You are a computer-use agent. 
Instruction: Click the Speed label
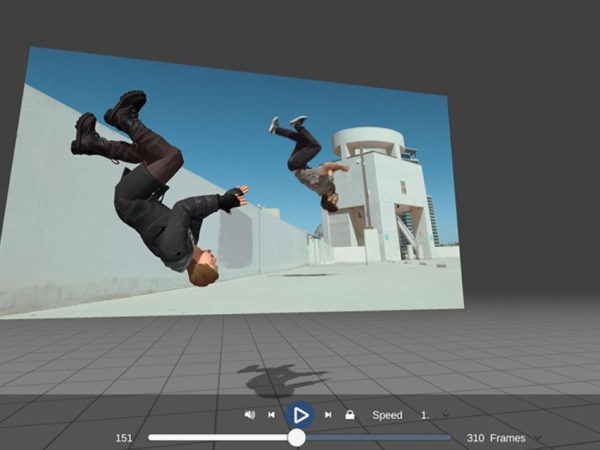(x=387, y=415)
